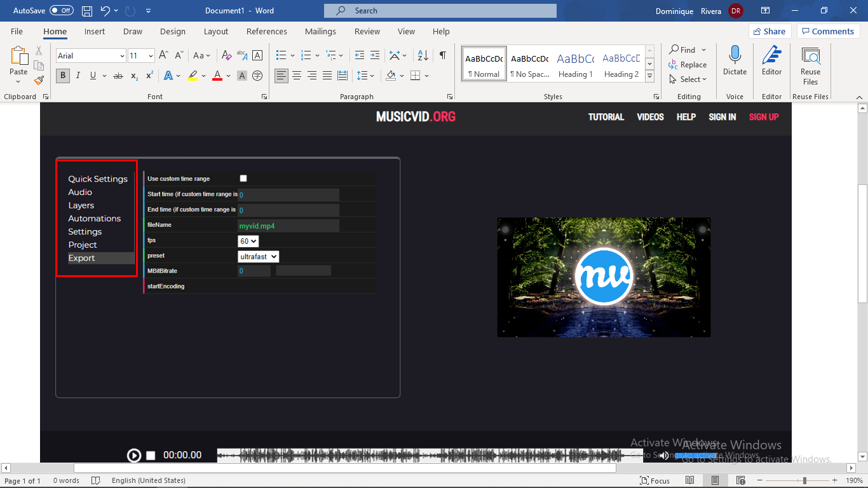Open the Reuse Files panel icon

[810, 65]
